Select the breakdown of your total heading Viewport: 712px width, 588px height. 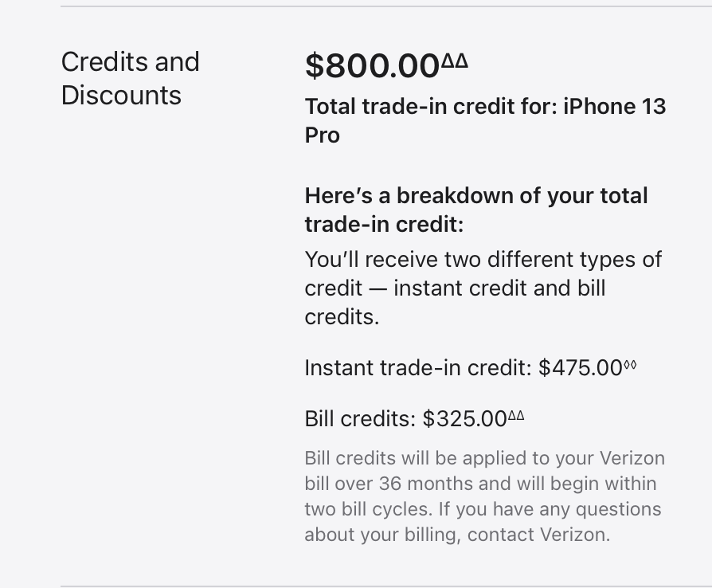point(476,210)
